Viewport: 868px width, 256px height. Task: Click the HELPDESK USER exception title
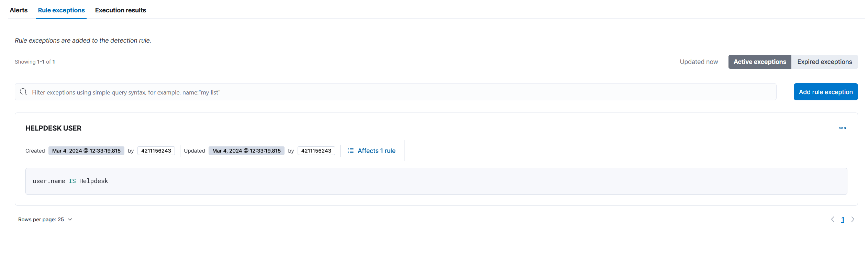(x=53, y=128)
